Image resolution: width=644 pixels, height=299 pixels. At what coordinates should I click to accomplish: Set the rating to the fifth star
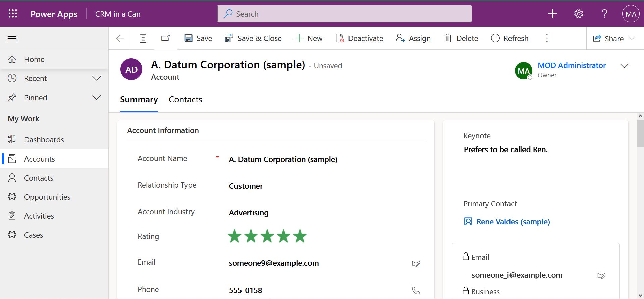(x=300, y=236)
